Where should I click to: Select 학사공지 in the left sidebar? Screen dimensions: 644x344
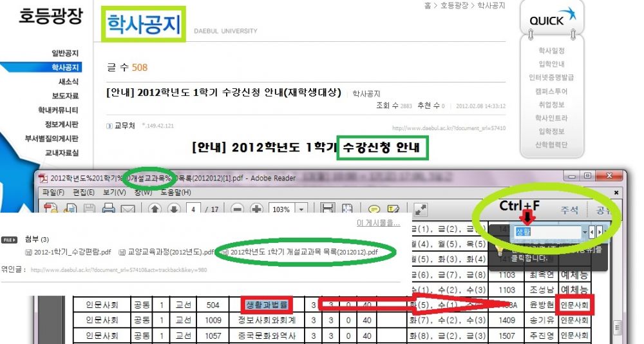(65, 67)
